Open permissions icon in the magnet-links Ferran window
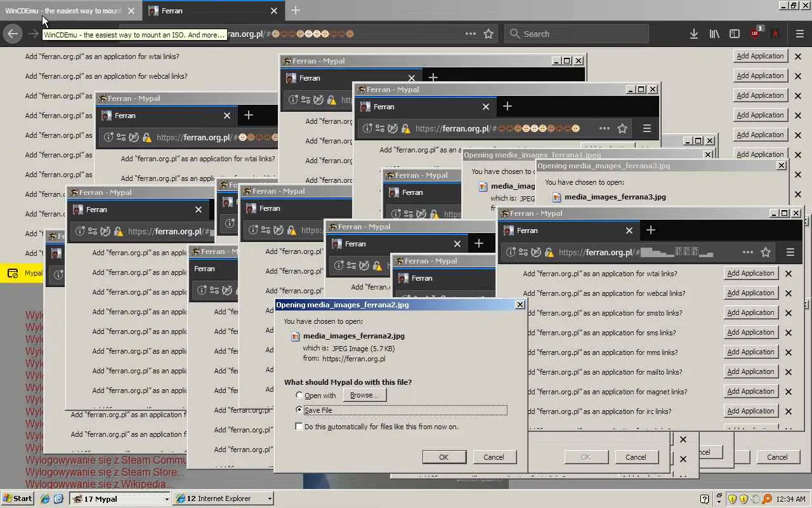 point(523,252)
